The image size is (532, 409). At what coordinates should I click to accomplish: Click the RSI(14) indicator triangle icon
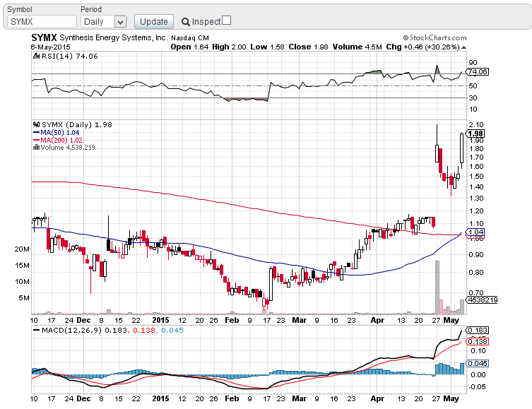click(36, 56)
